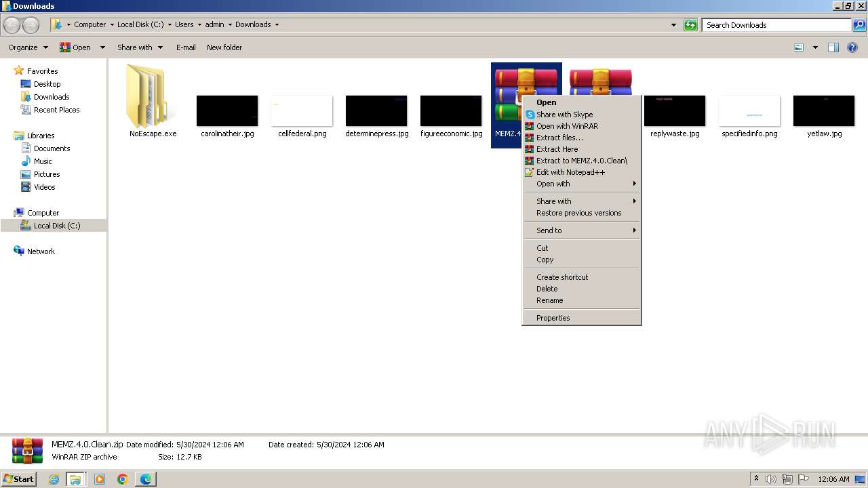
Task: Click the E-mail toolbar button
Action: [x=186, y=47]
